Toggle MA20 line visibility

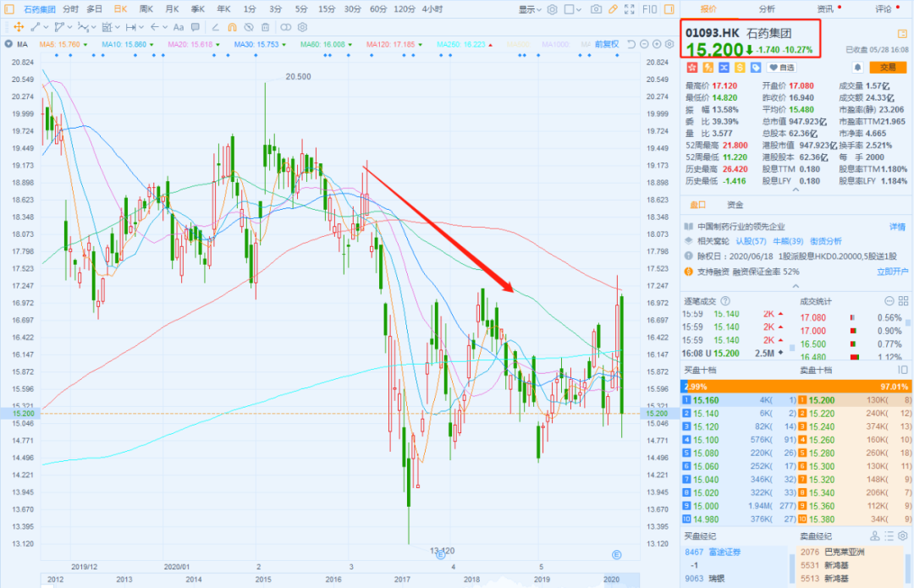pyautogui.click(x=194, y=44)
